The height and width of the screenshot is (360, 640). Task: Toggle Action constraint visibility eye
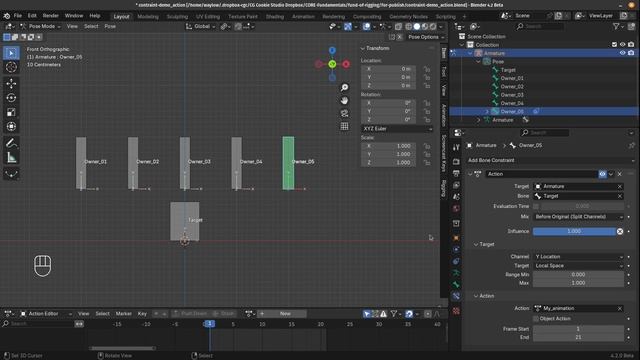pyautogui.click(x=602, y=174)
